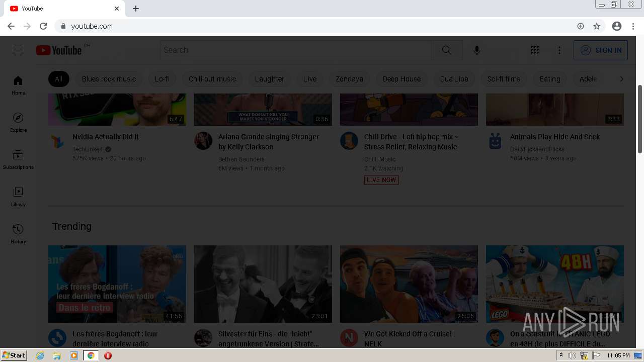Open Silvester für Eins video thumbnail
Screen dimensions: 644x362
[263, 284]
